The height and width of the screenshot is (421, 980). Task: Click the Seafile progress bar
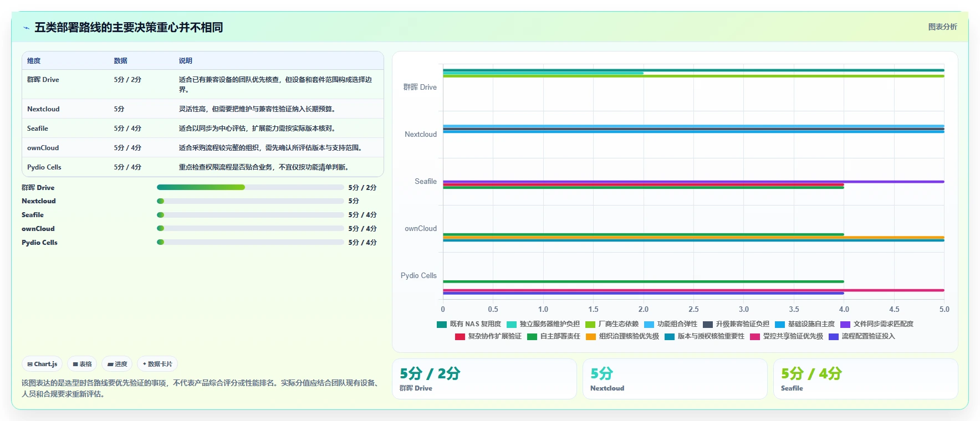[x=251, y=215]
